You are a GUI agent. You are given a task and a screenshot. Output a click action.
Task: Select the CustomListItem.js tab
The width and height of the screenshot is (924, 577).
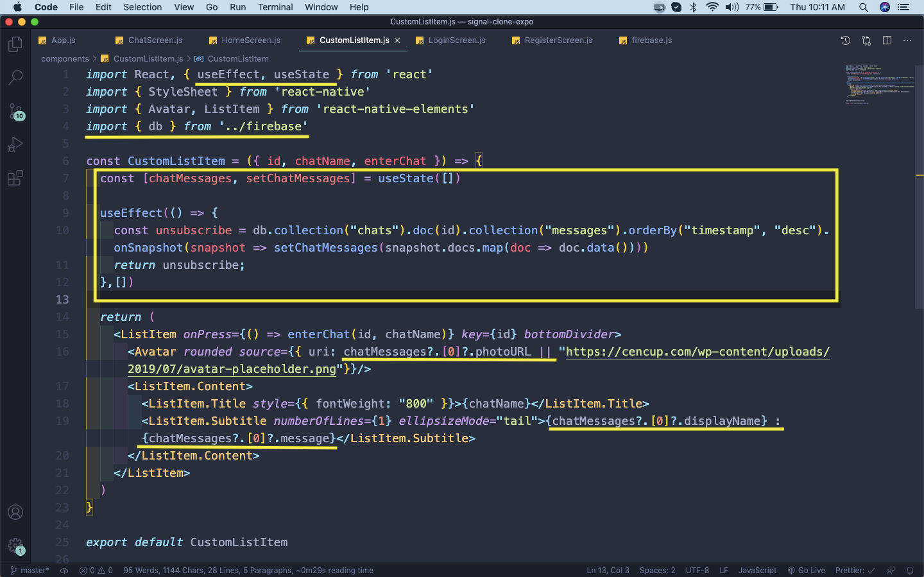(354, 40)
